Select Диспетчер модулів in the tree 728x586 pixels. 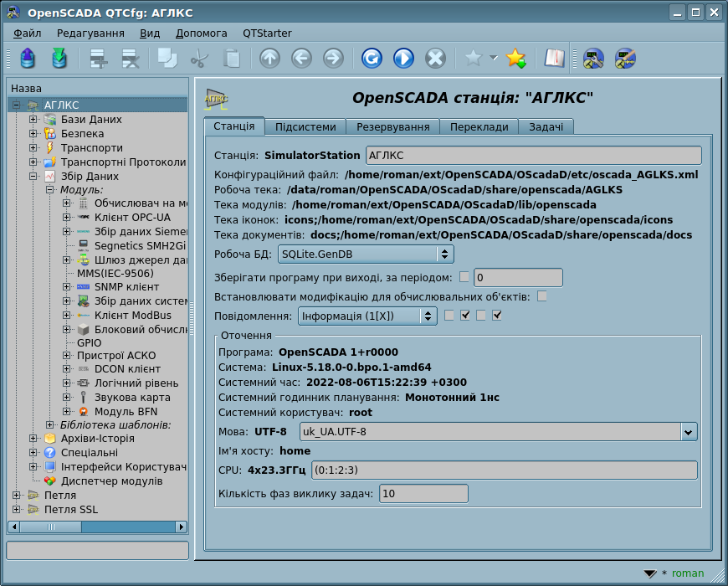(x=111, y=481)
